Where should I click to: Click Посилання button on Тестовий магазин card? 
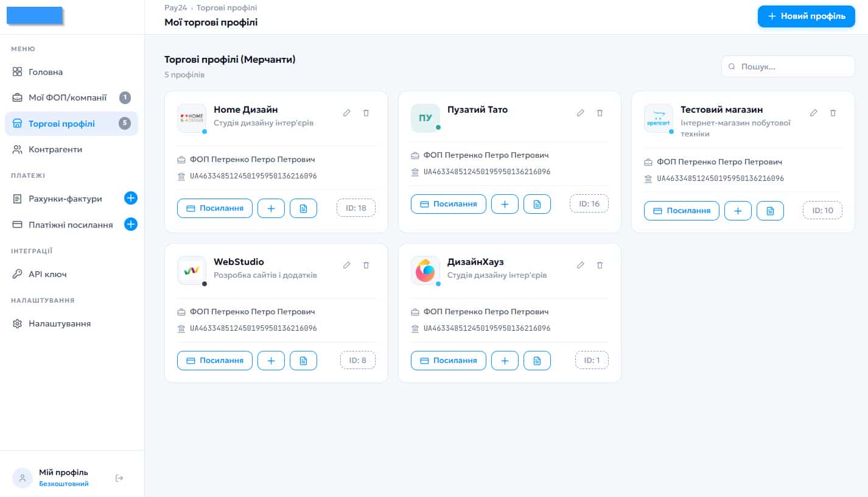point(682,211)
